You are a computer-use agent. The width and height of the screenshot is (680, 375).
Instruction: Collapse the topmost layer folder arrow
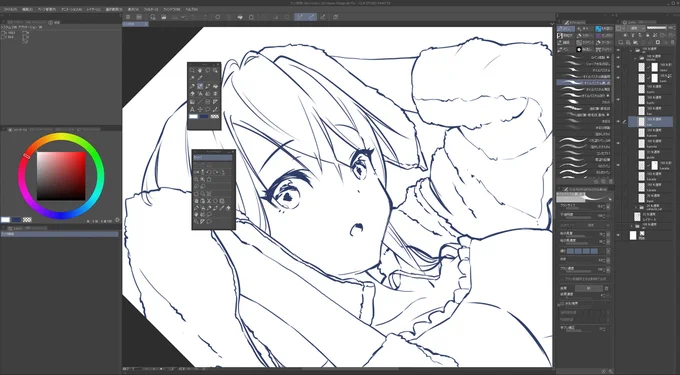[631, 51]
